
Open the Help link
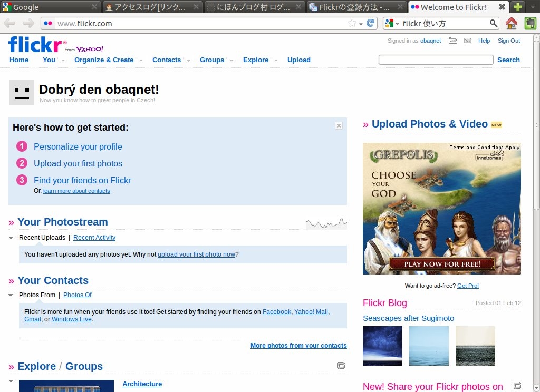tap(484, 41)
